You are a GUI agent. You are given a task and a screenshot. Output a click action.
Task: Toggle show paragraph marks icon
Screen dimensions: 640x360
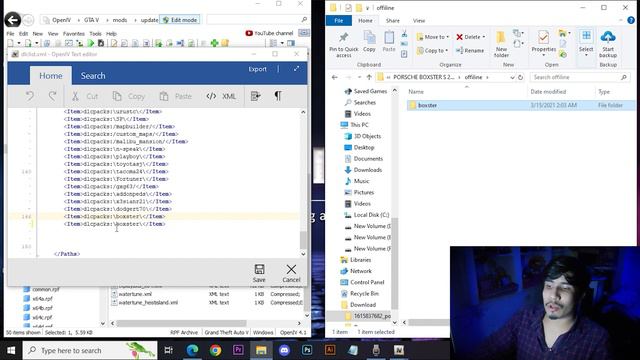point(278,96)
